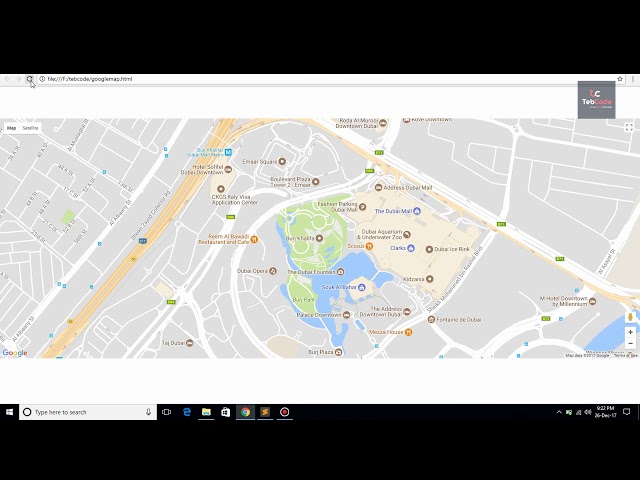Click the Roda Al Murooj Downtown Dubai marker
The height and width of the screenshot is (480, 640).
tap(382, 123)
